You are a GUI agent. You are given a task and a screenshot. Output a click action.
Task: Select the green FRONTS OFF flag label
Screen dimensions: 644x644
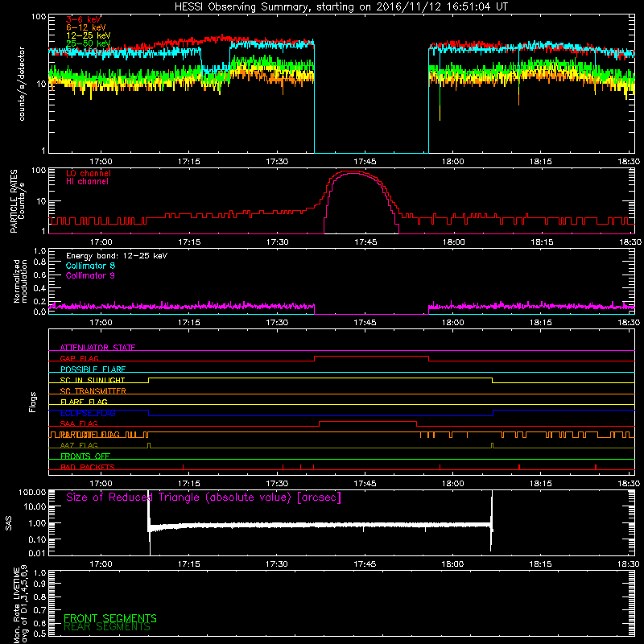coord(85,456)
